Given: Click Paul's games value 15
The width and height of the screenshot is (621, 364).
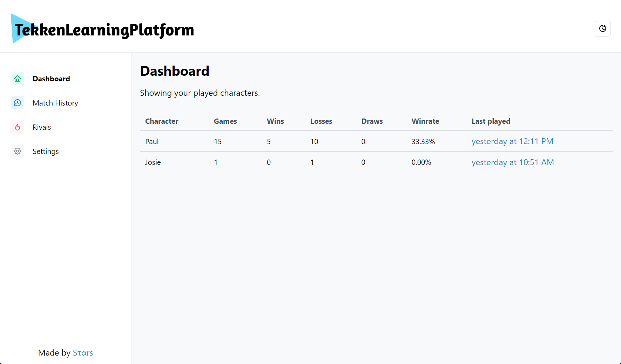Looking at the screenshot, I should click(x=218, y=142).
